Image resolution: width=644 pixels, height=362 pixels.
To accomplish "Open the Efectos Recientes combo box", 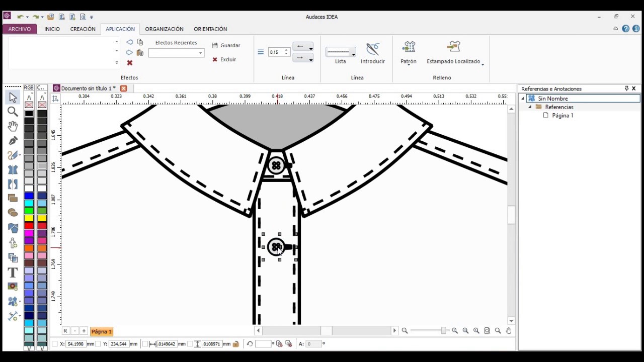I will 176,53.
